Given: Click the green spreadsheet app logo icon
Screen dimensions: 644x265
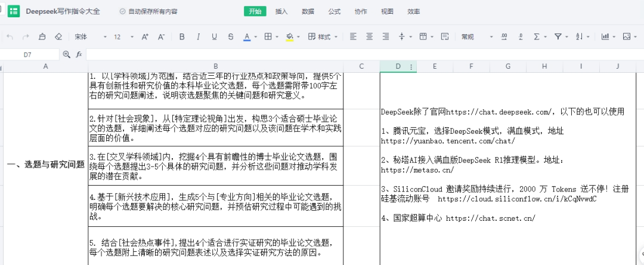Looking at the screenshot, I should click(14, 11).
